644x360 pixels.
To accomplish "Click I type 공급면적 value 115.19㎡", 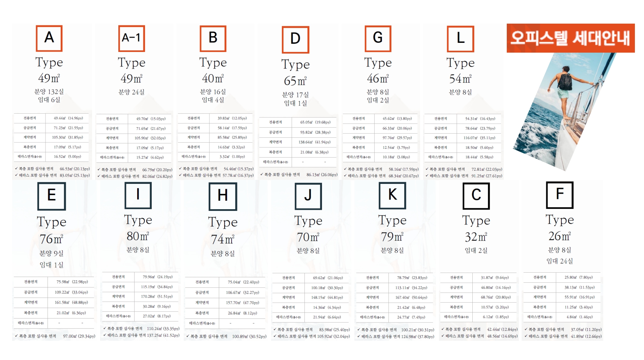I will click(157, 287).
